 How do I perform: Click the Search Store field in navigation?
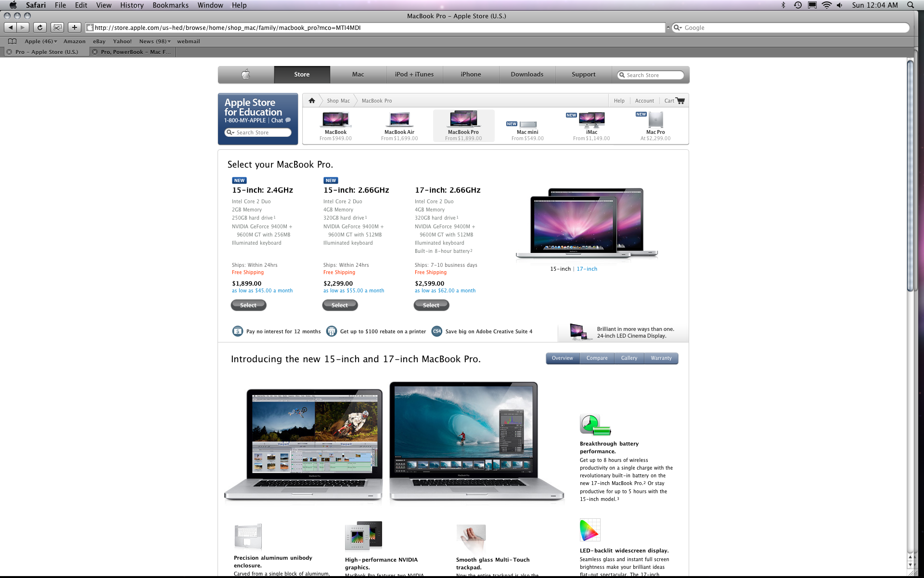point(651,75)
